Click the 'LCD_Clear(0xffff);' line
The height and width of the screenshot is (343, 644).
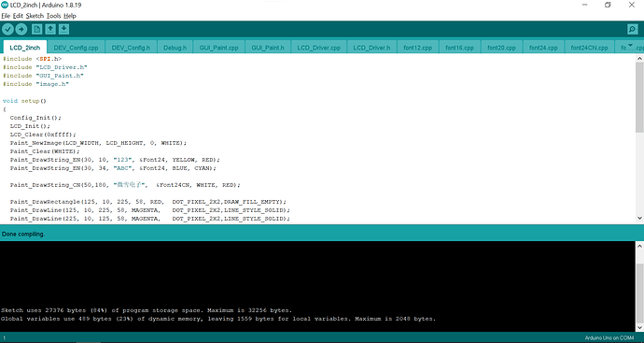click(43, 135)
